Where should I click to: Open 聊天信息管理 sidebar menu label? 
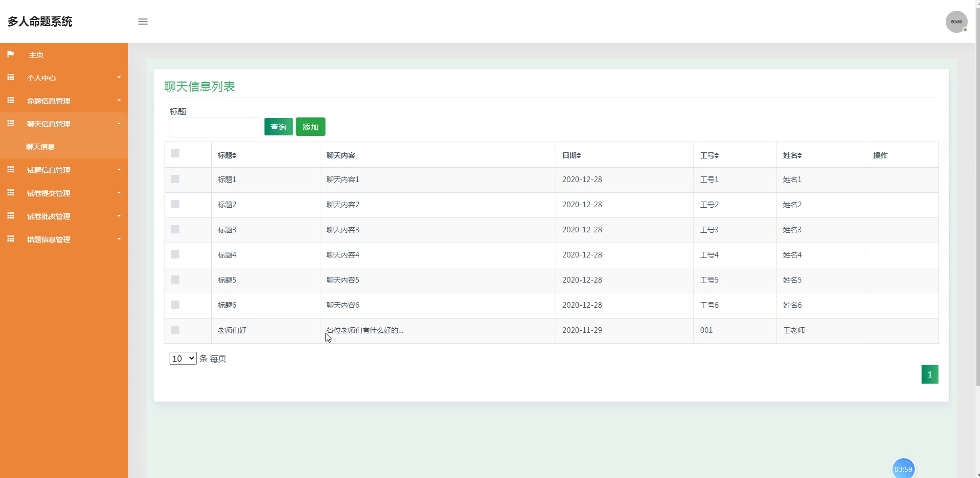(x=49, y=124)
